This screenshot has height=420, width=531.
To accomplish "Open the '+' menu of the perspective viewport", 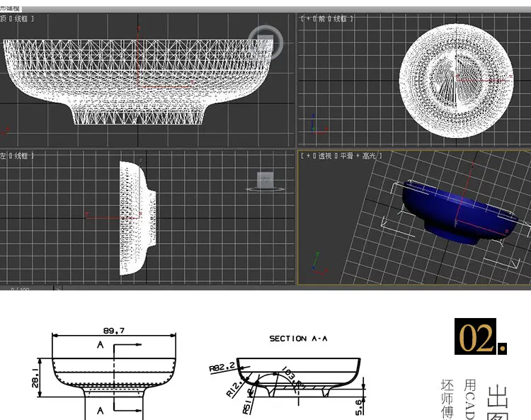I will (308, 156).
